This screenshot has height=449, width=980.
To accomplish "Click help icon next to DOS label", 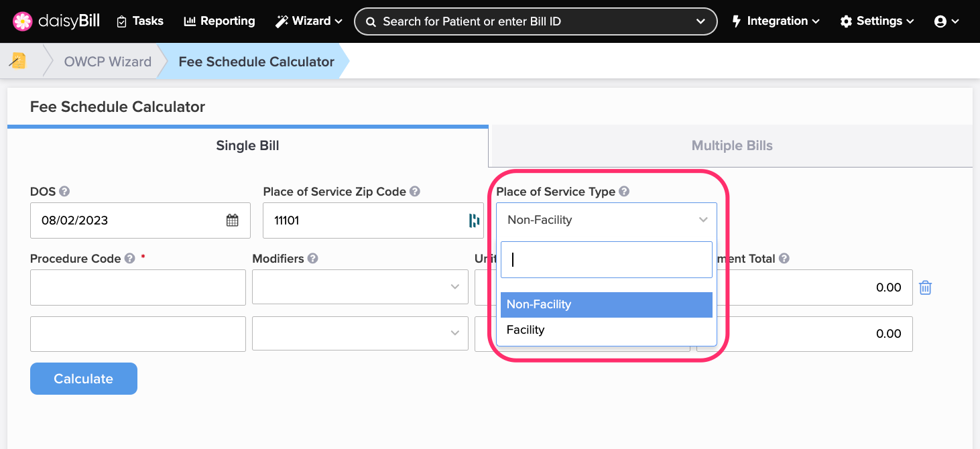I will coord(64,192).
